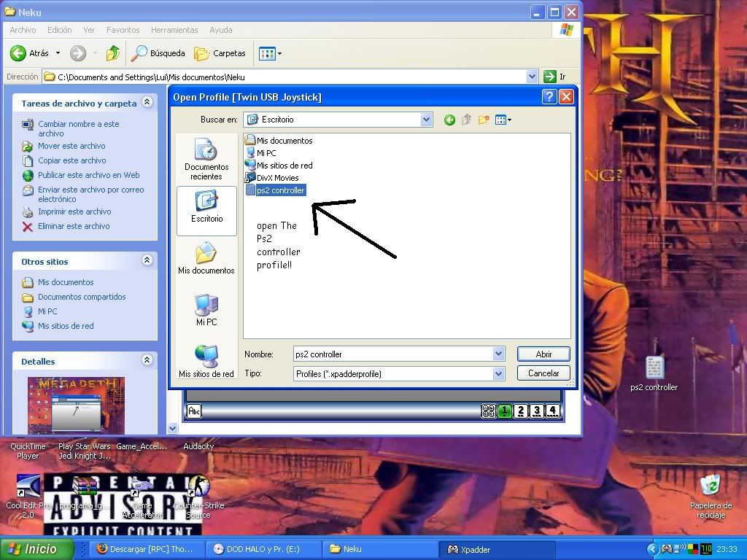Screen dimensions: 747x560
Task: Click into the Nombre filename field
Action: 393,354
